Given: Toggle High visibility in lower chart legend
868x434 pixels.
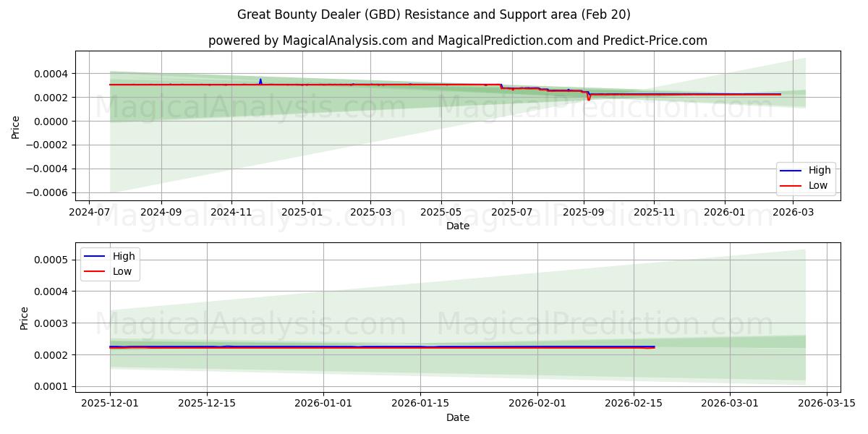Looking at the screenshot, I should pos(123,257).
